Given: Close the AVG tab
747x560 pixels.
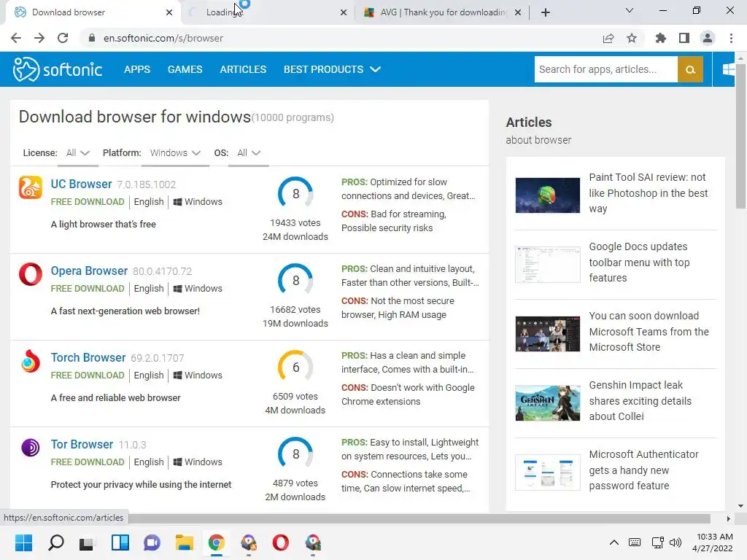Looking at the screenshot, I should [519, 12].
